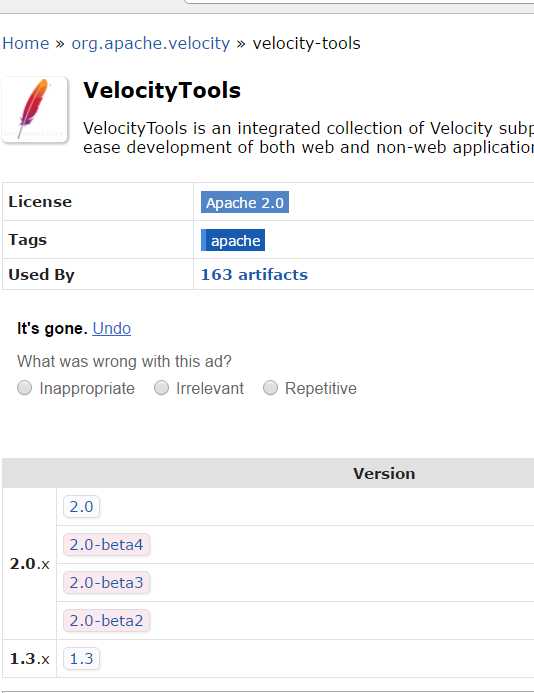534x693 pixels.
Task: Choose Repetitive as ad feedback
Action: pyautogui.click(x=270, y=388)
